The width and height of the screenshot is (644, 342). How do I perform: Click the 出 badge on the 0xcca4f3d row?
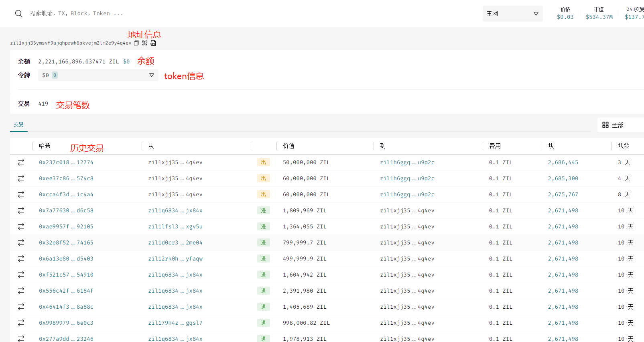click(263, 194)
